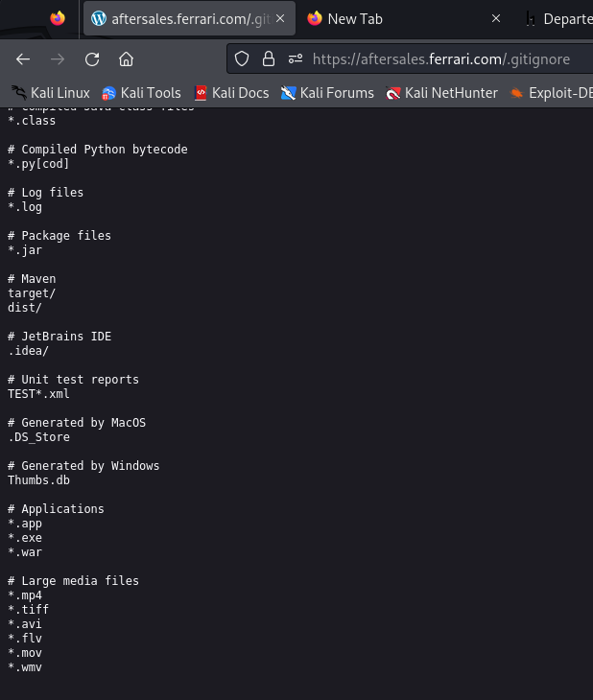The height and width of the screenshot is (700, 593).
Task: Click the '*.jar' line
Action: (25, 250)
